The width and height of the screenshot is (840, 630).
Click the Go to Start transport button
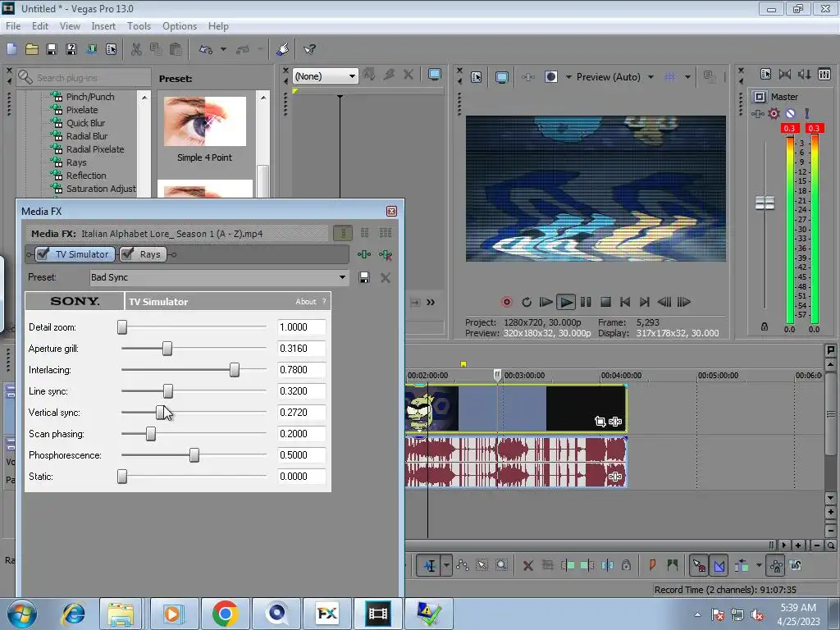click(x=624, y=302)
